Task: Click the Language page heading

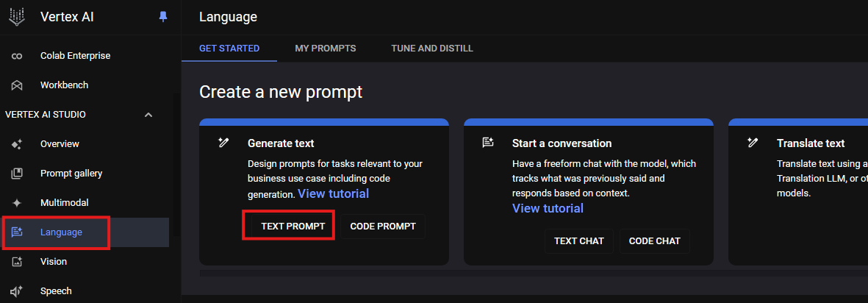Action: click(x=228, y=17)
